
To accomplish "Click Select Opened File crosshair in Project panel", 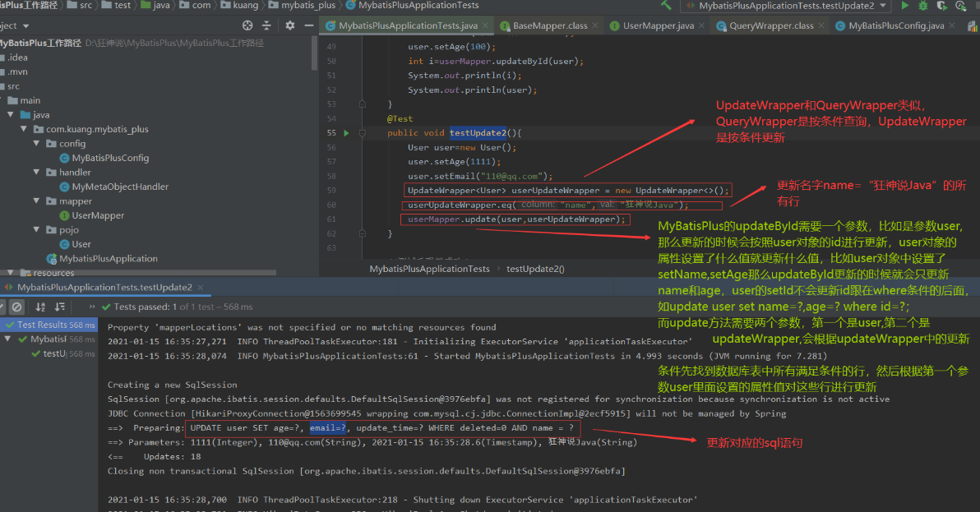I will 247,25.
